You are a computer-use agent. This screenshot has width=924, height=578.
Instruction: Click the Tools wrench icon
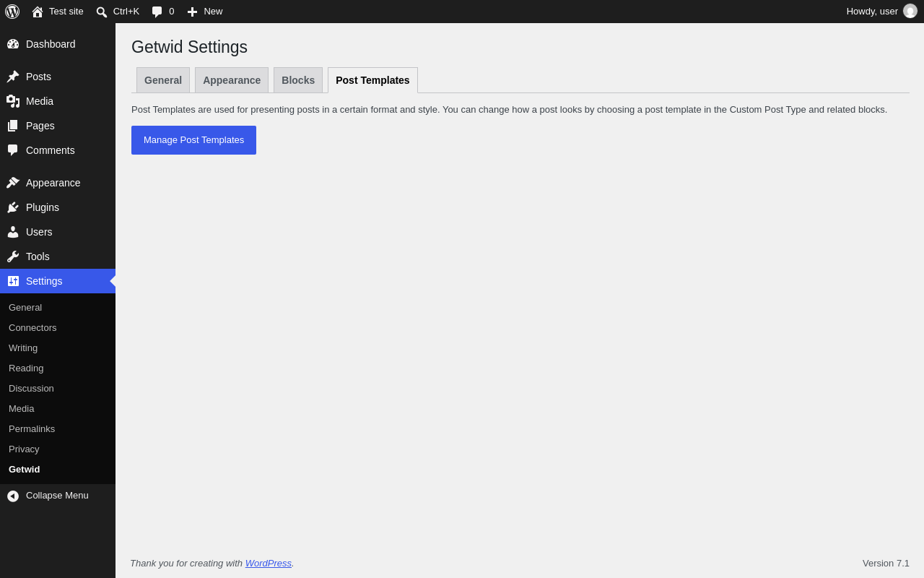(13, 256)
